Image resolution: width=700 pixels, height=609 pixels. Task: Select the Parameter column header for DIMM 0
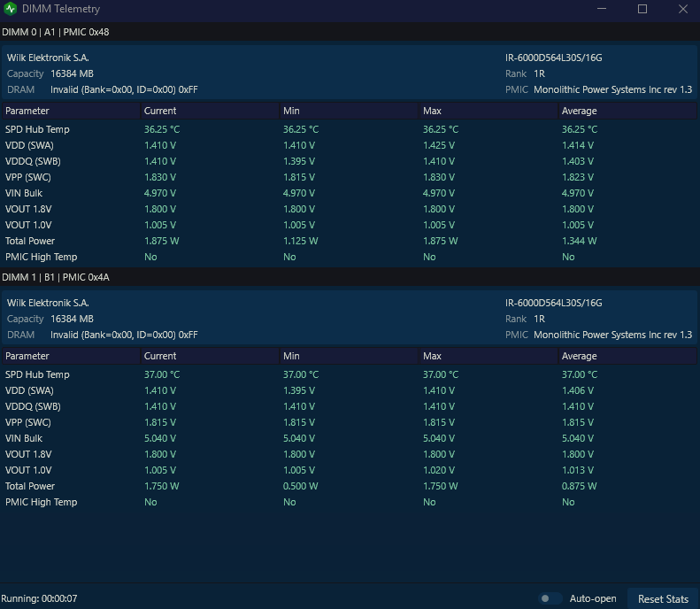coord(71,111)
